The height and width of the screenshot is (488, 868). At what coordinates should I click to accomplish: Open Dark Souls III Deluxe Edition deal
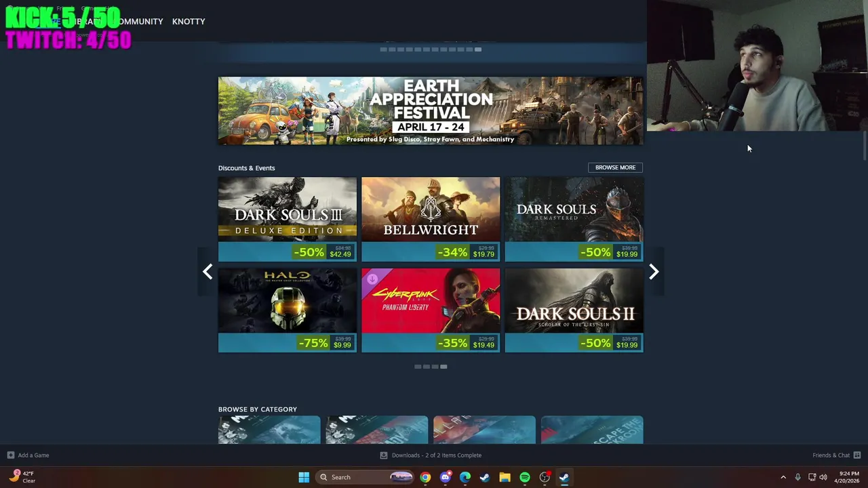[288, 219]
